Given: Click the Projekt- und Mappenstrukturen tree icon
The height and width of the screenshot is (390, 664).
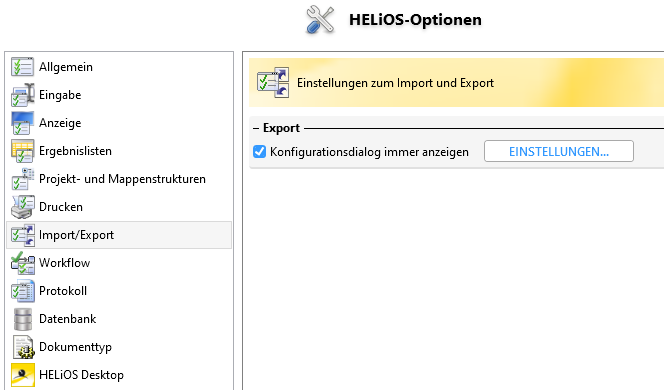Looking at the screenshot, I should (x=22, y=179).
